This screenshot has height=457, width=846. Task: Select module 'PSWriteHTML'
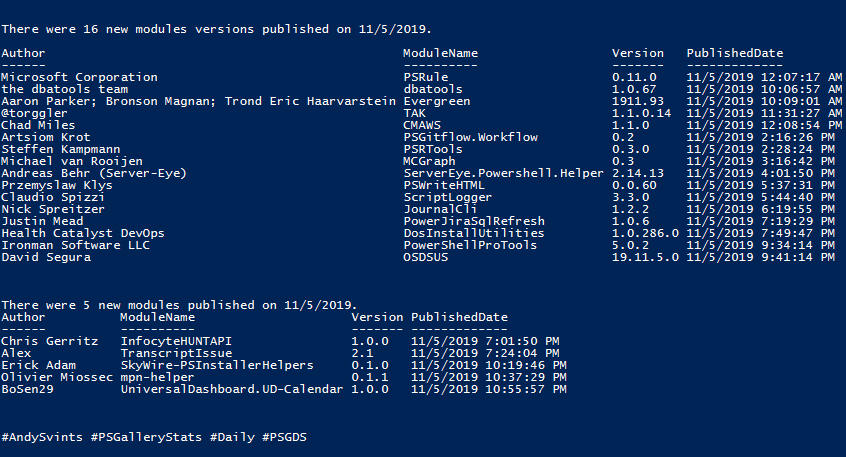click(x=444, y=185)
